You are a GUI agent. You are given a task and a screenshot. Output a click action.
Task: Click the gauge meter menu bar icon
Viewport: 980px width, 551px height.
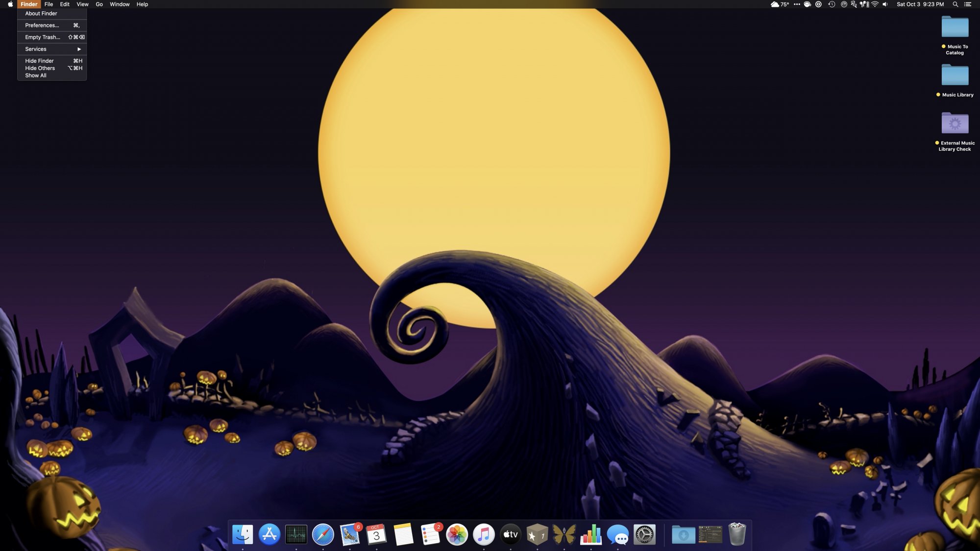click(844, 4)
